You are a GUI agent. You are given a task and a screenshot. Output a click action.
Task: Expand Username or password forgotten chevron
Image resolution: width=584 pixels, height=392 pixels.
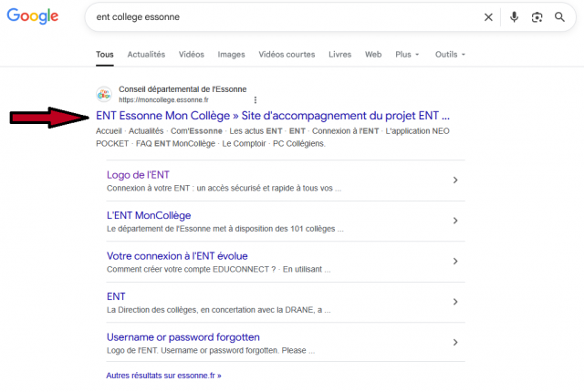click(x=454, y=342)
